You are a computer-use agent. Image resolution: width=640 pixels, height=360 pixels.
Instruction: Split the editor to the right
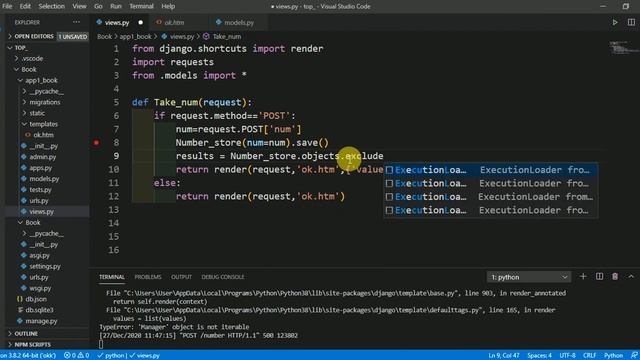point(631,22)
